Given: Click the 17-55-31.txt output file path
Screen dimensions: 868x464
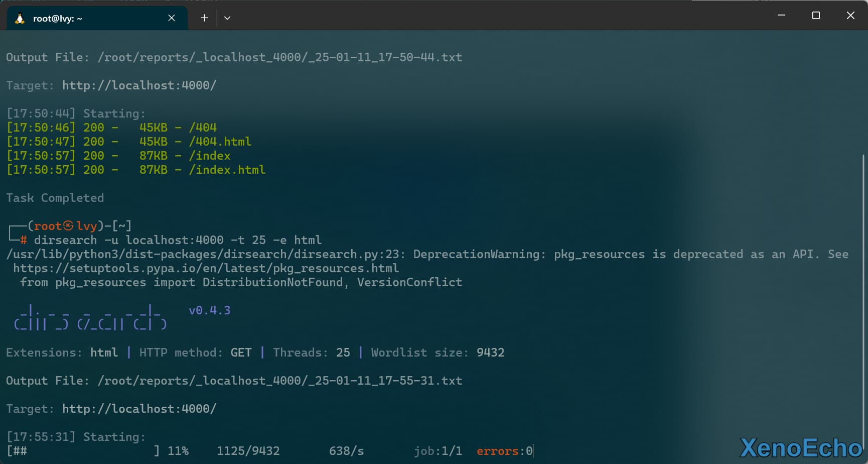Looking at the screenshot, I should (x=279, y=381).
